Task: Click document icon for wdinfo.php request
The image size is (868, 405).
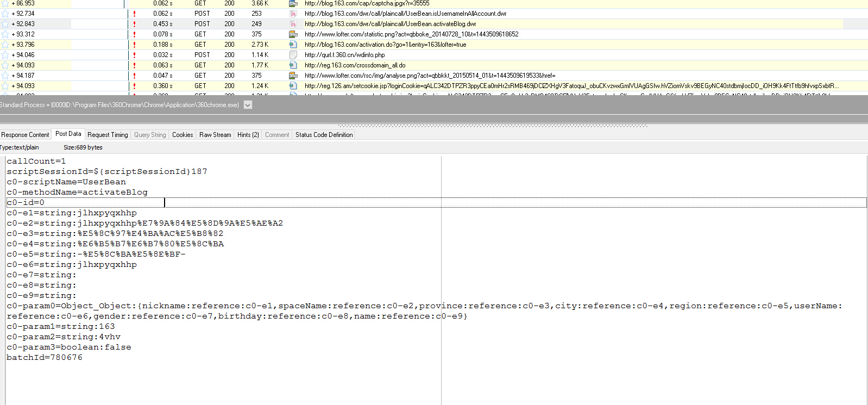Action: (293, 55)
